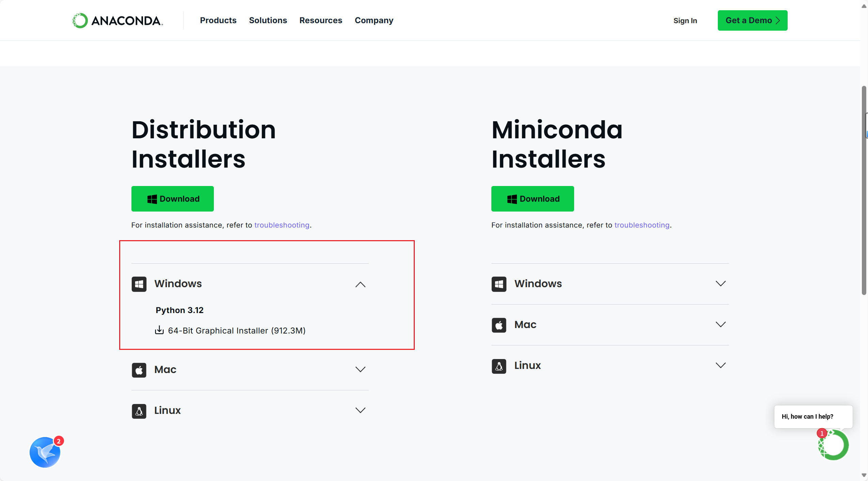Click the Apple icon under Miniconda Installers
868x481 pixels.
point(499,325)
